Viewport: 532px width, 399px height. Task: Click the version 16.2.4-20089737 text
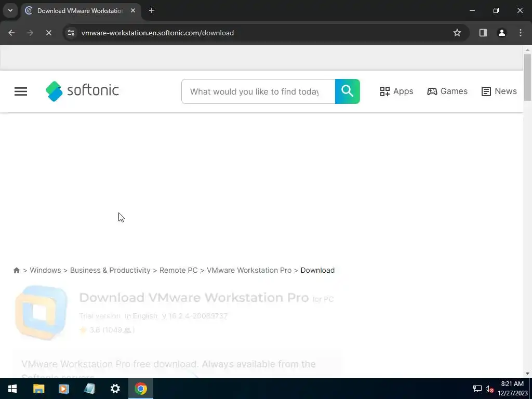coord(198,316)
